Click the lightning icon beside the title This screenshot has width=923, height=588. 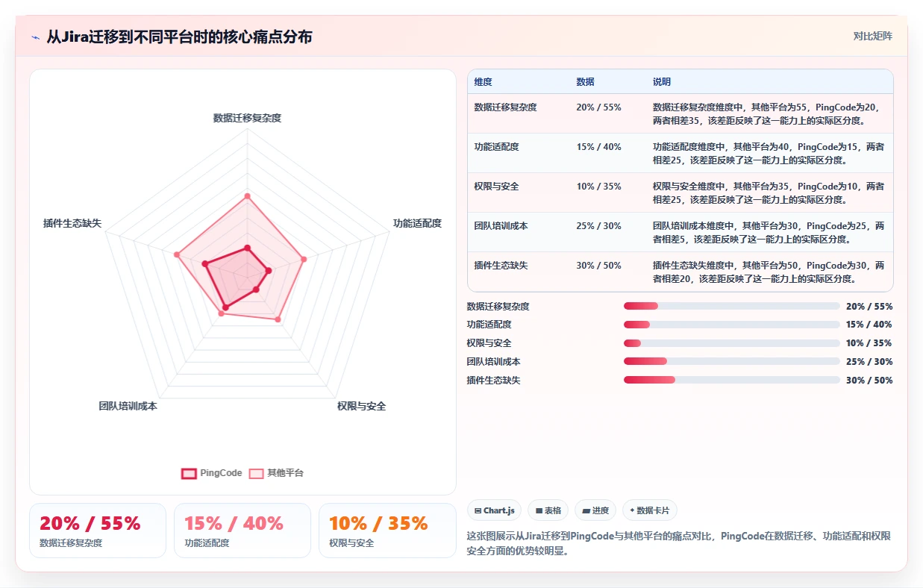point(35,37)
